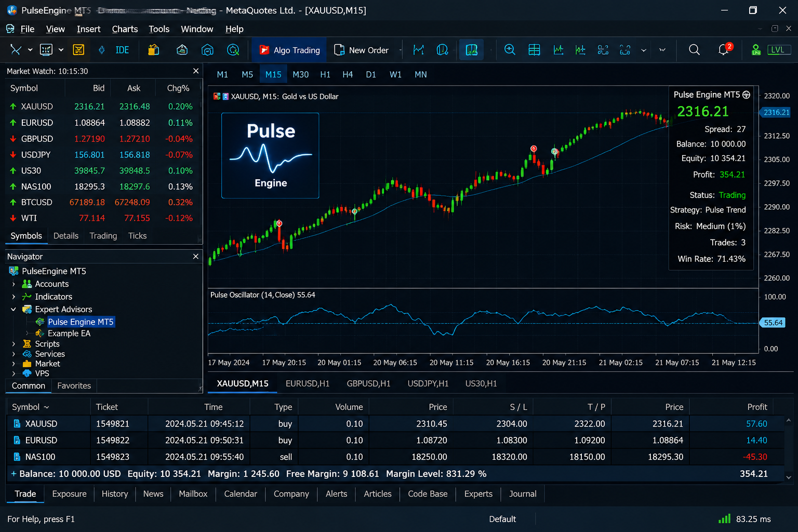Click the XAUUSD order document icon in Trade table
This screenshot has width=798, height=532.
(x=17, y=424)
